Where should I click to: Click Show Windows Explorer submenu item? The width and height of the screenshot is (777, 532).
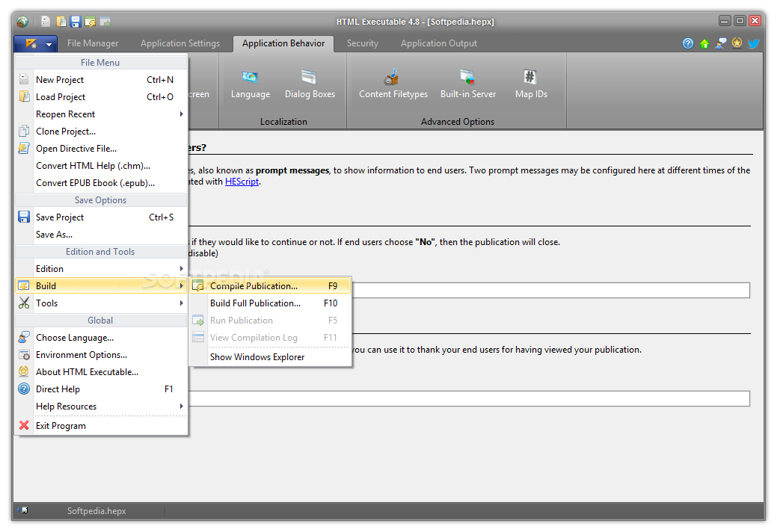[x=270, y=357]
